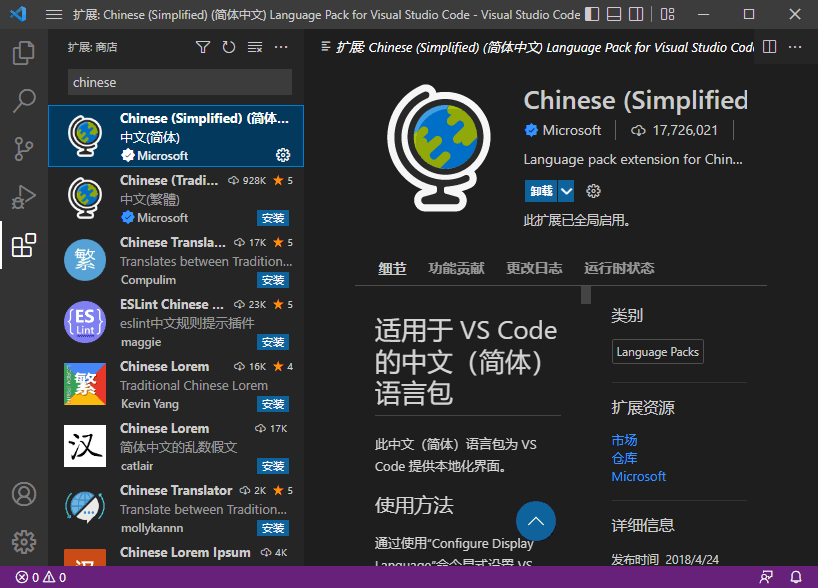Toggle the secondary side bar layout icon
Image resolution: width=818 pixels, height=588 pixels.
(637, 13)
